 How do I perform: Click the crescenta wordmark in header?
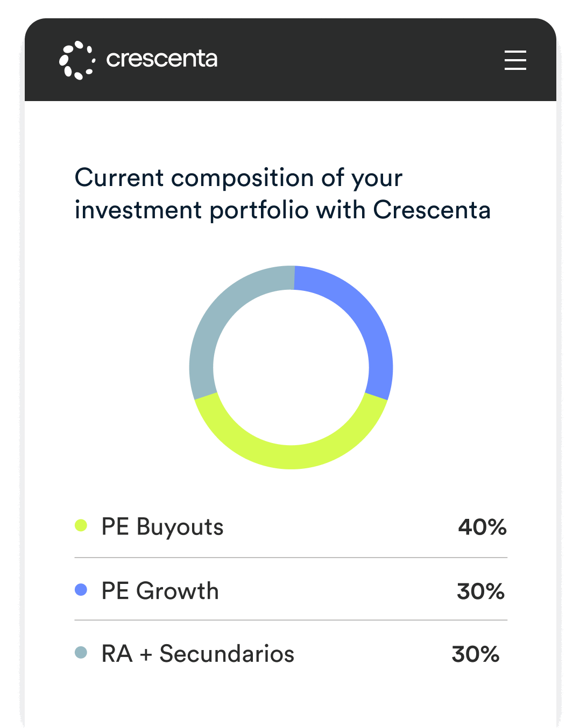pyautogui.click(x=161, y=59)
